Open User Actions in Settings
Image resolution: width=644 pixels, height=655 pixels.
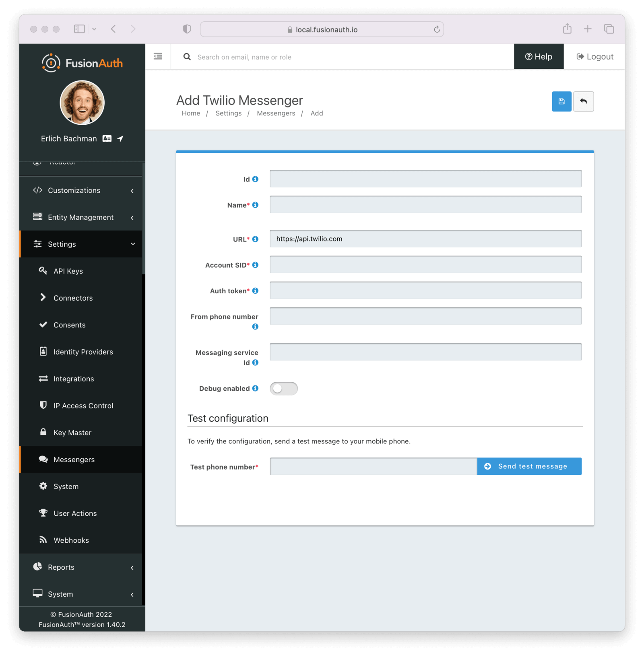pyautogui.click(x=80, y=514)
